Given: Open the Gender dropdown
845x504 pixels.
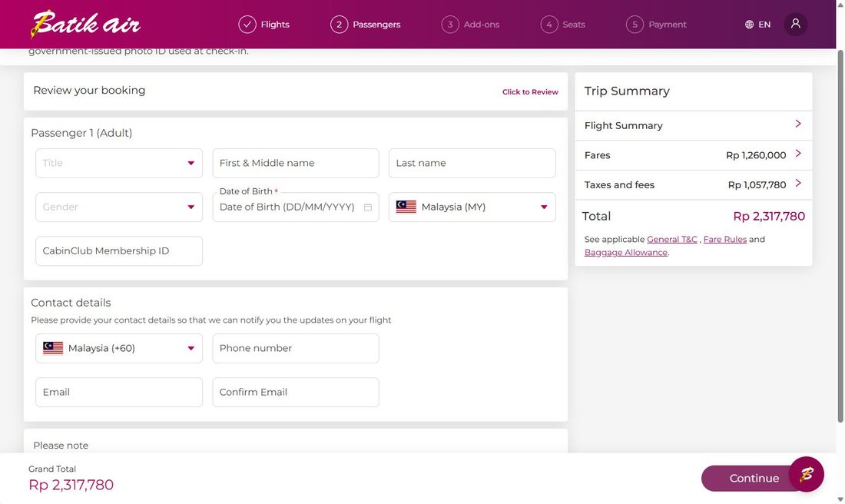Looking at the screenshot, I should 119,207.
